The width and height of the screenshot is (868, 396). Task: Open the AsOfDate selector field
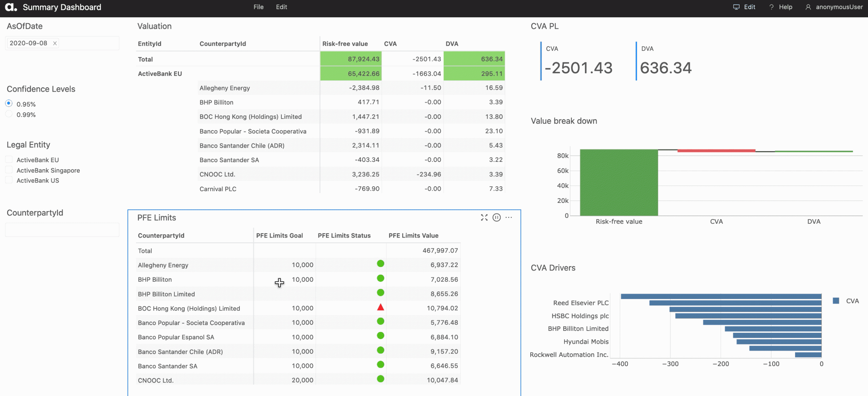[x=62, y=43]
